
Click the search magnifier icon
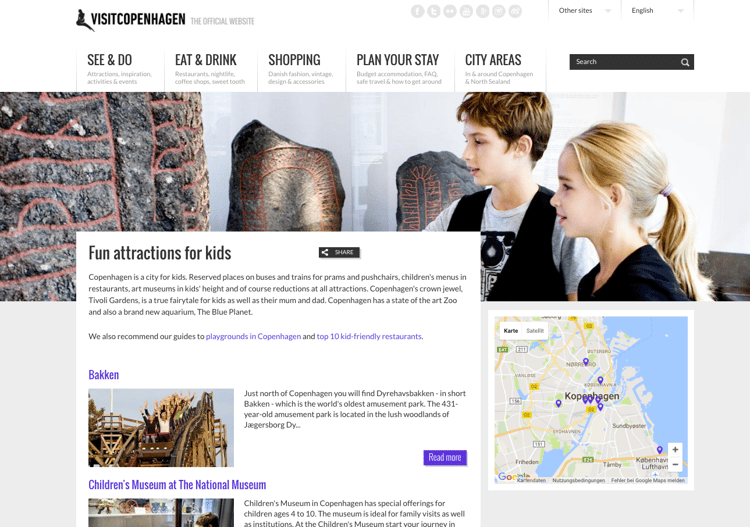coord(685,62)
